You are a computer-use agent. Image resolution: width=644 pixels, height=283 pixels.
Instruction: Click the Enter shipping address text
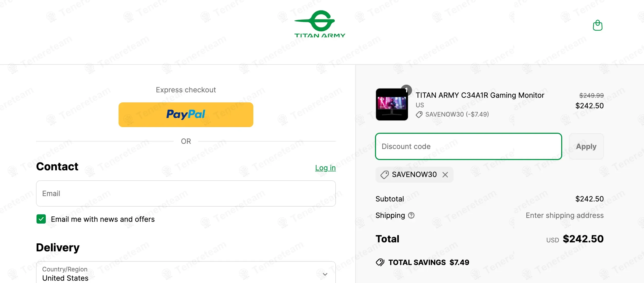565,215
